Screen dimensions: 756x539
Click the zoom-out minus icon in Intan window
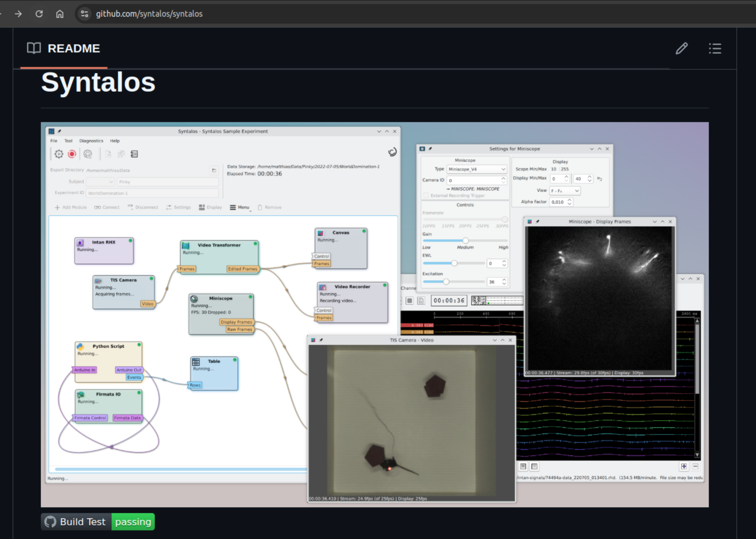click(x=695, y=466)
